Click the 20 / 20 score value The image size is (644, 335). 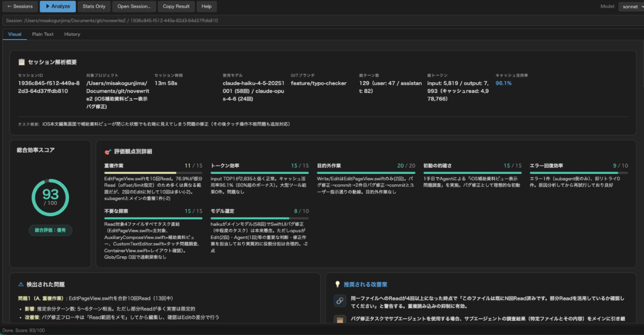pos(406,166)
